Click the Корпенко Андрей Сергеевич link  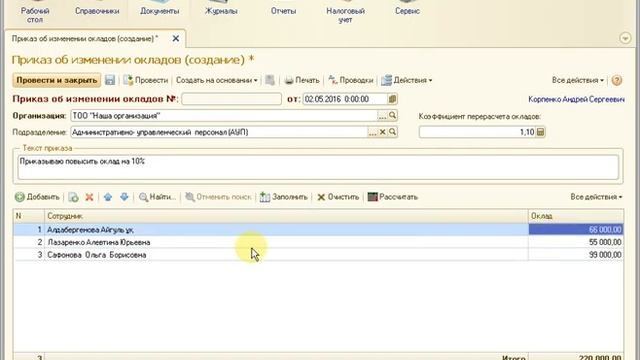(576, 99)
